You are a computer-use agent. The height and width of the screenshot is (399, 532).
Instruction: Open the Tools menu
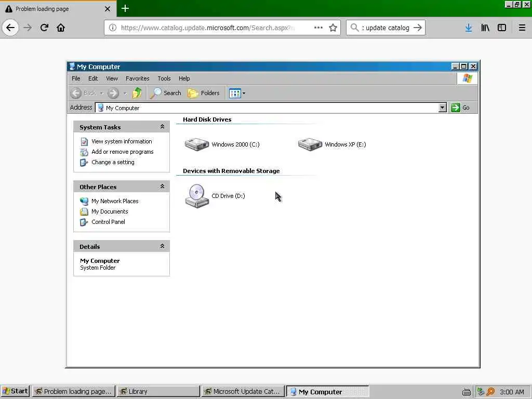[164, 78]
